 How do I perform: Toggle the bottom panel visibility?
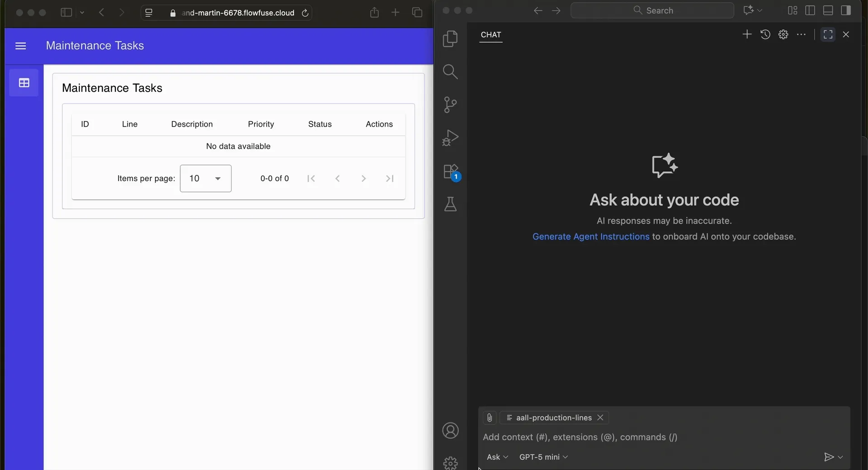tap(828, 10)
